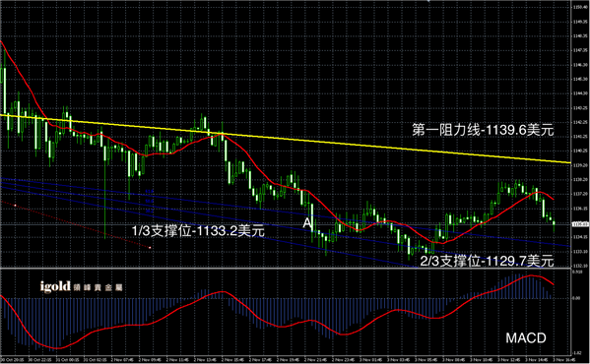Image resolution: width=590 pixels, height=364 pixels.
Task: Select the 1/3支撑位-1133.2美元 label
Action: 198,230
